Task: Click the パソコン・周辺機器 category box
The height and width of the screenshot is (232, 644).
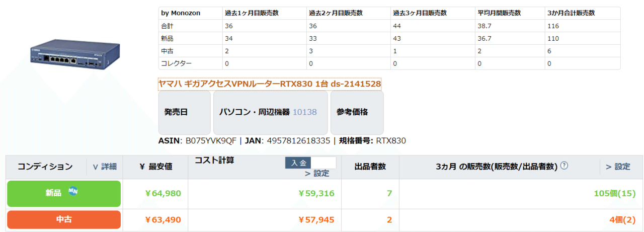Action: 270,112
